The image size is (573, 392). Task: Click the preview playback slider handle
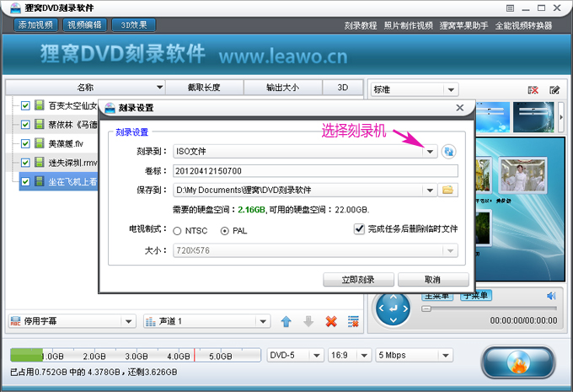tap(426, 309)
